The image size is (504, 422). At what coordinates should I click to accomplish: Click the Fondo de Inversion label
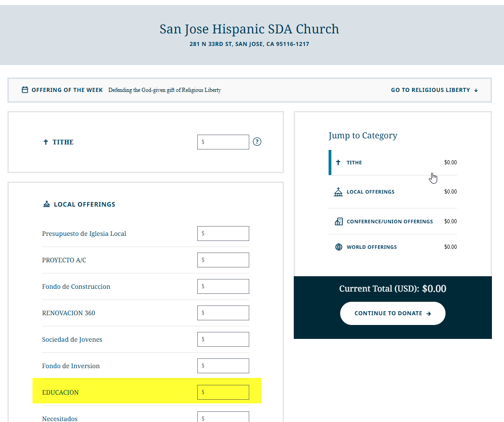(x=71, y=366)
